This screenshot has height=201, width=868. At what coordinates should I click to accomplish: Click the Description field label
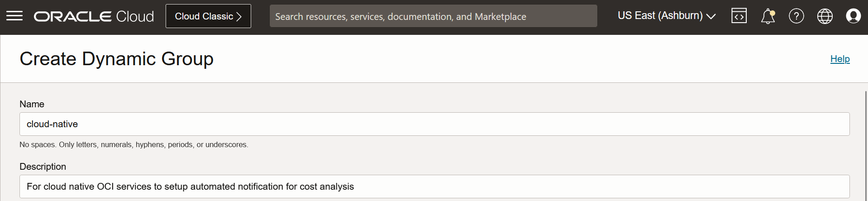(x=43, y=167)
